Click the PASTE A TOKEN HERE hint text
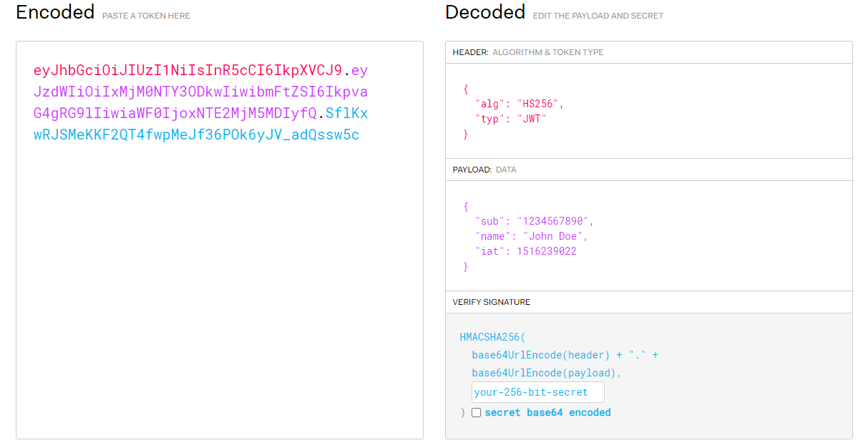868x448 pixels. click(146, 16)
